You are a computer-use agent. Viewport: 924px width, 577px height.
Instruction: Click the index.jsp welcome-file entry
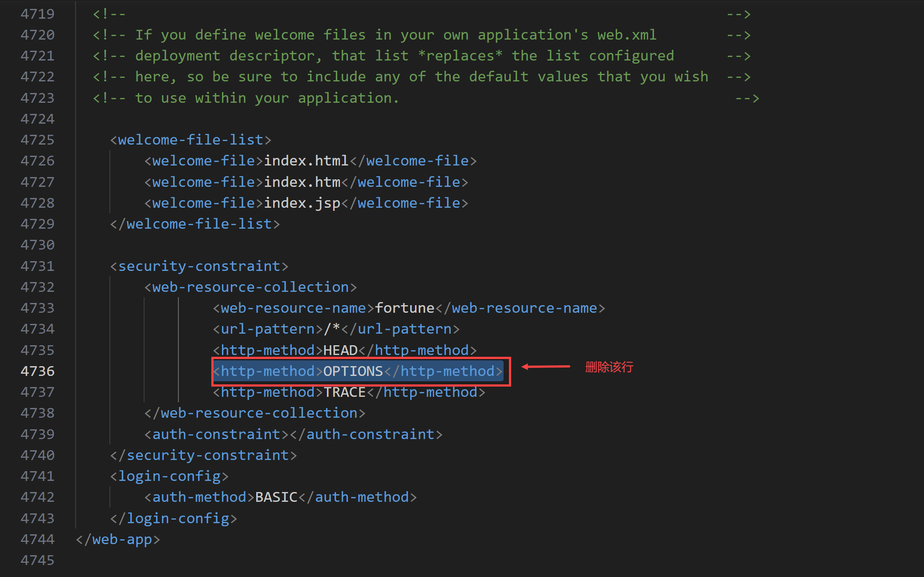pyautogui.click(x=302, y=203)
